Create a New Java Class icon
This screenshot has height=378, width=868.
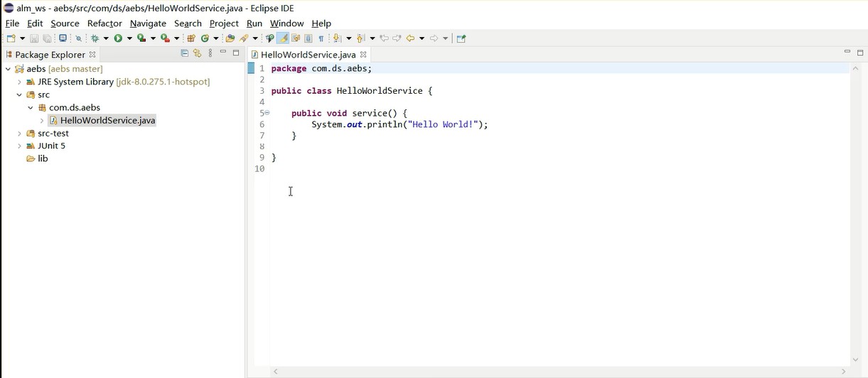tap(205, 38)
